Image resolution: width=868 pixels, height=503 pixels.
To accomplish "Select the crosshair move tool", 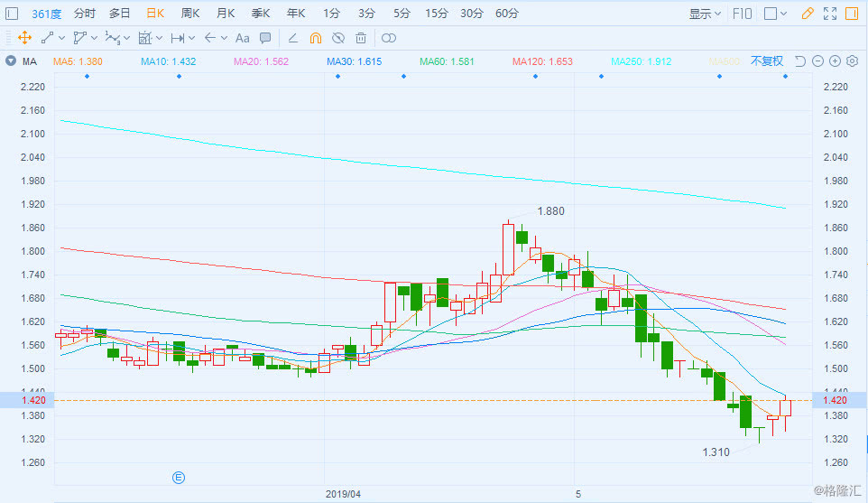I will tap(24, 38).
